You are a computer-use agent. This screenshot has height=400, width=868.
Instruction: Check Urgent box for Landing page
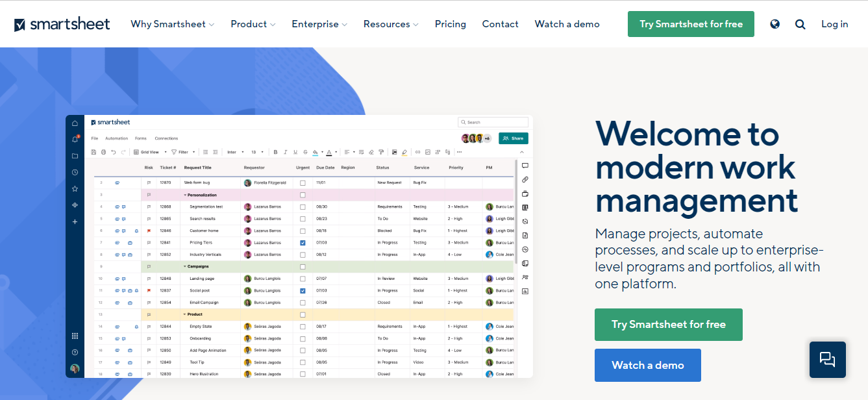[303, 279]
